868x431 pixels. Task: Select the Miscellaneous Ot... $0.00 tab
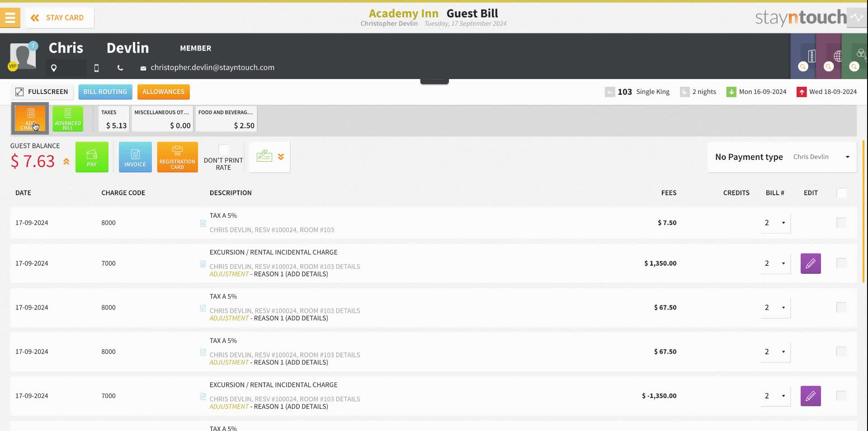pyautogui.click(x=162, y=119)
